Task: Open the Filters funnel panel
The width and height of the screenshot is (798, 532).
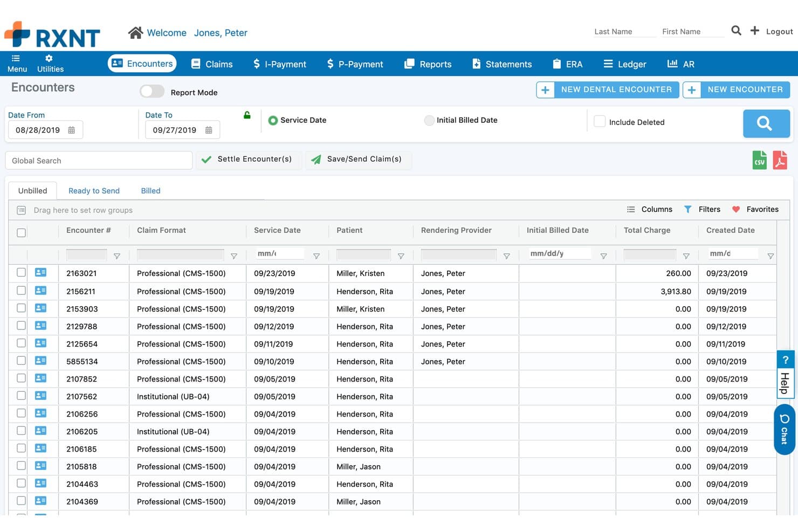Action: tap(702, 209)
